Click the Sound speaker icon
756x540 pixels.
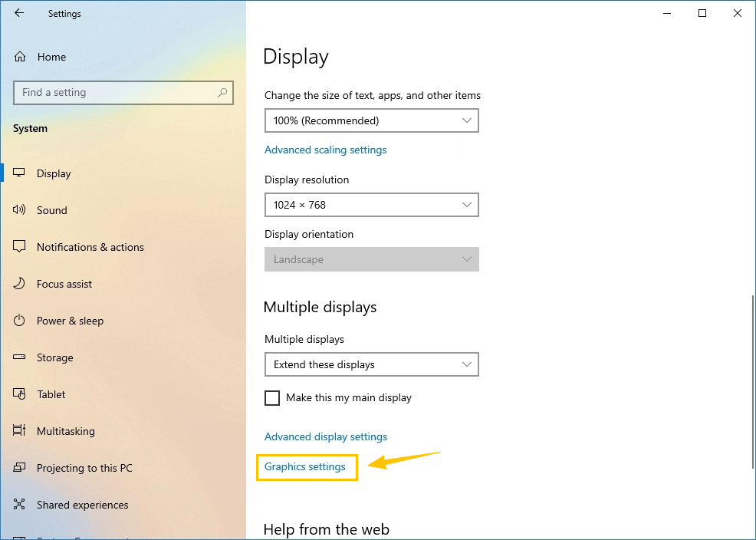(x=20, y=210)
